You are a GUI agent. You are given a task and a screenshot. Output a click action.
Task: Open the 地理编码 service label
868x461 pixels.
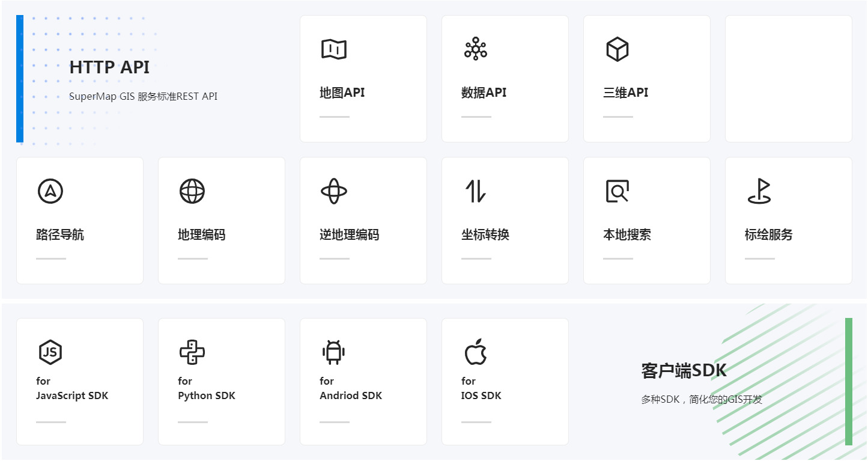[202, 234]
